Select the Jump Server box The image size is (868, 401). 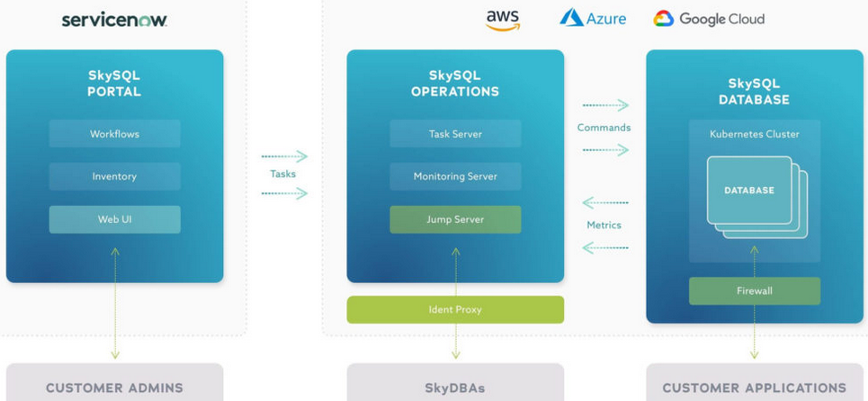456,219
